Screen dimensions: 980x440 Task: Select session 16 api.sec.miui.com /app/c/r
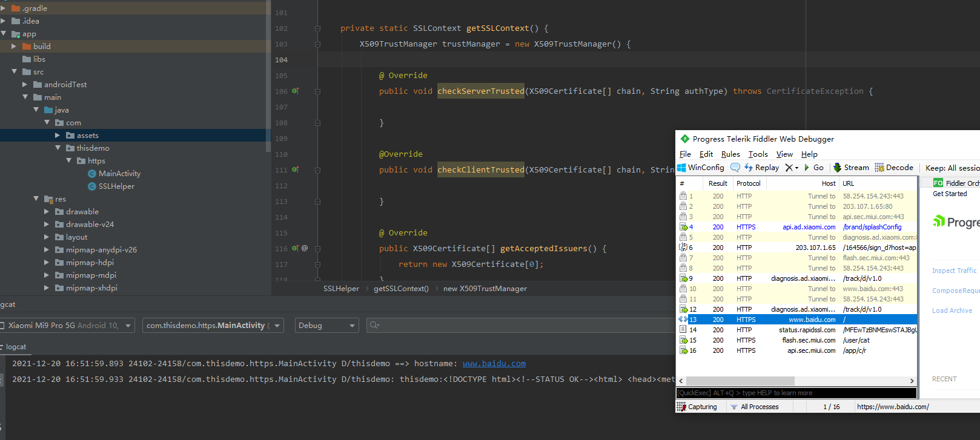tap(796, 350)
